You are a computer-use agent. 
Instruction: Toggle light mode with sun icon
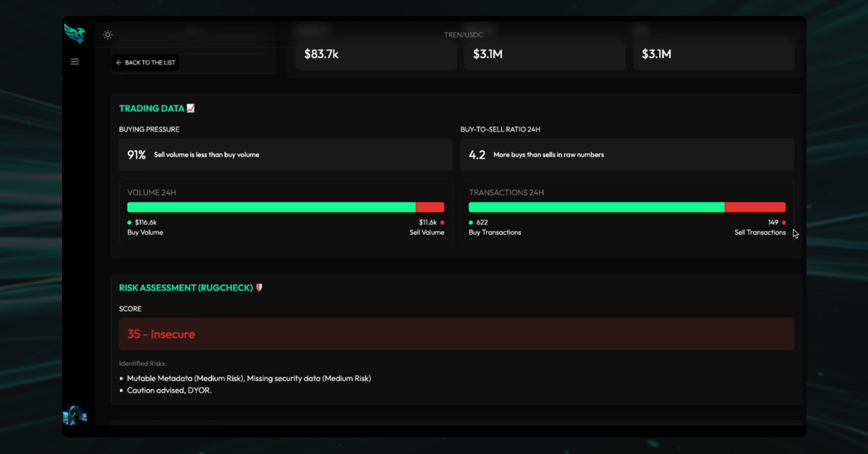[108, 35]
